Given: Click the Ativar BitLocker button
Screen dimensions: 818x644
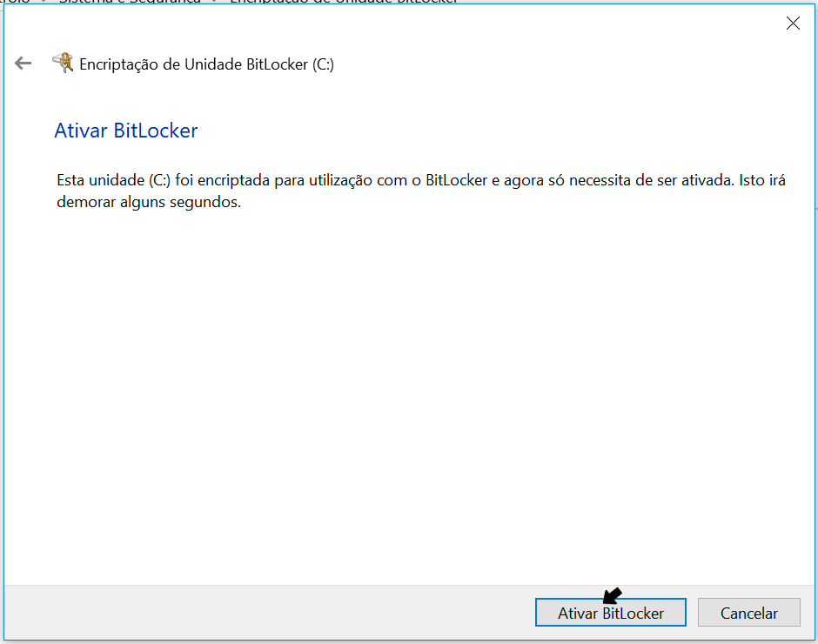Looking at the screenshot, I should 610,612.
